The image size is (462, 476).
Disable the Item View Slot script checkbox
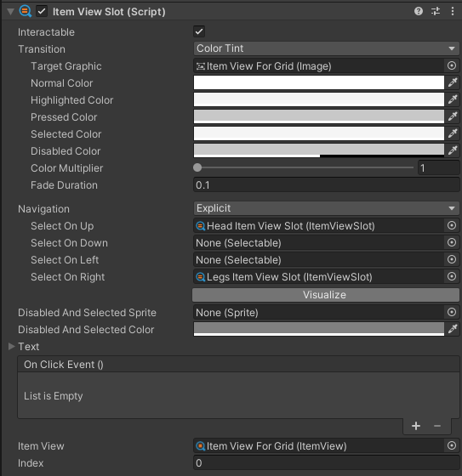(42, 12)
